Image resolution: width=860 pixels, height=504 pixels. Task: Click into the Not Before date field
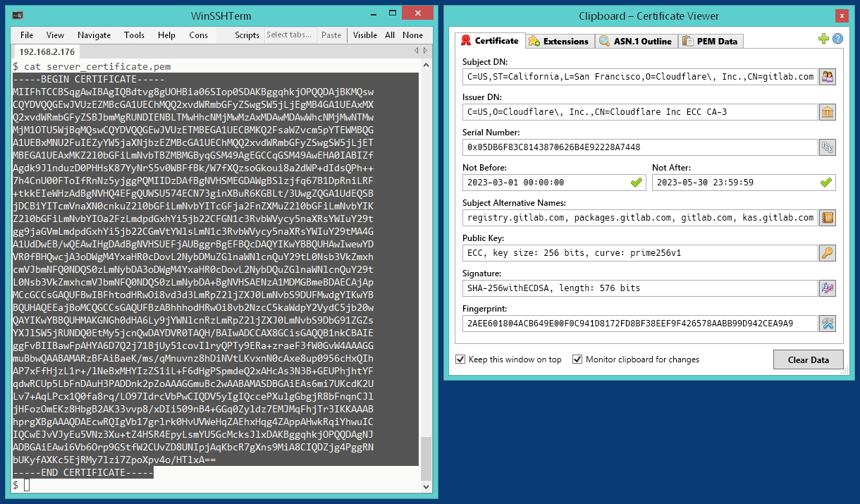[x=554, y=182]
